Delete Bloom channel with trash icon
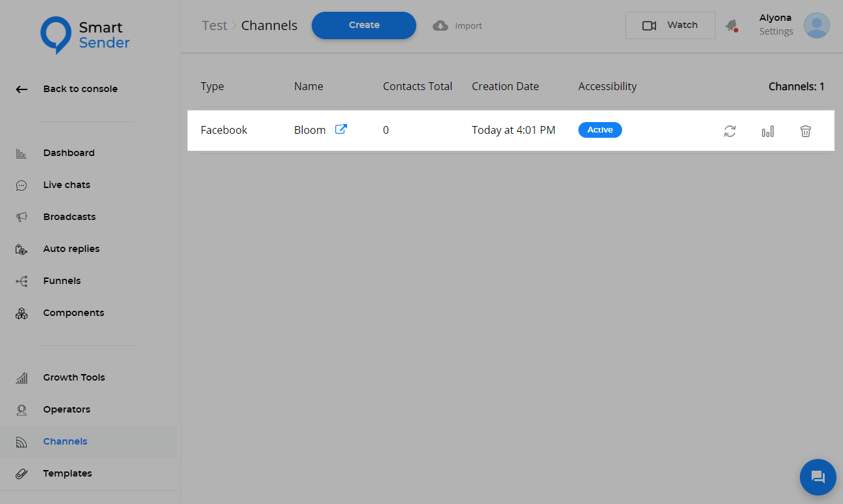Viewport: 843px width, 504px height. click(x=806, y=131)
